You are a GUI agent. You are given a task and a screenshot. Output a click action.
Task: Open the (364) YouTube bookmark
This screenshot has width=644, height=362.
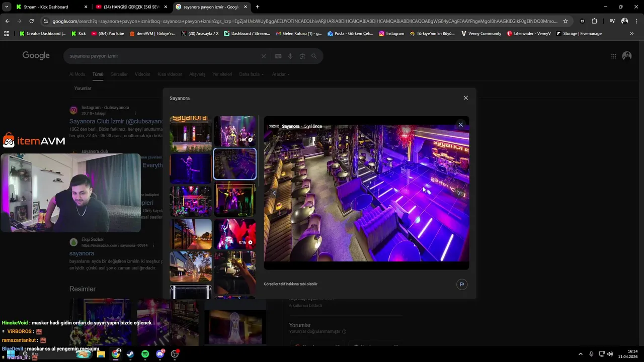tap(107, 34)
